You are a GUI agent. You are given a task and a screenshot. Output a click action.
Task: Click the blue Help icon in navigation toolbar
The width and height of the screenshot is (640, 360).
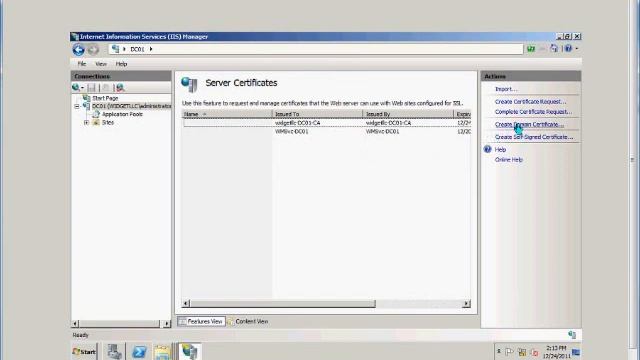pyautogui.click(x=568, y=49)
